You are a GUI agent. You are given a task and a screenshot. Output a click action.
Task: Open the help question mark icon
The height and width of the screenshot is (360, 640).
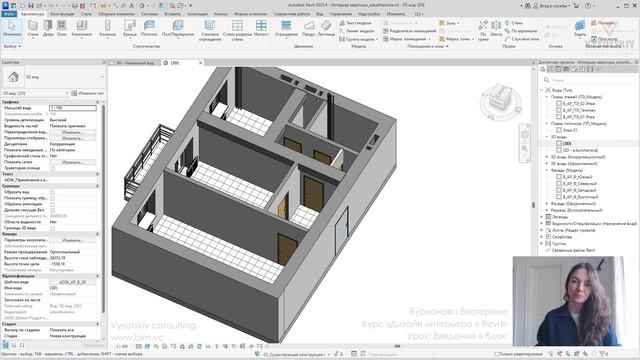(588, 5)
